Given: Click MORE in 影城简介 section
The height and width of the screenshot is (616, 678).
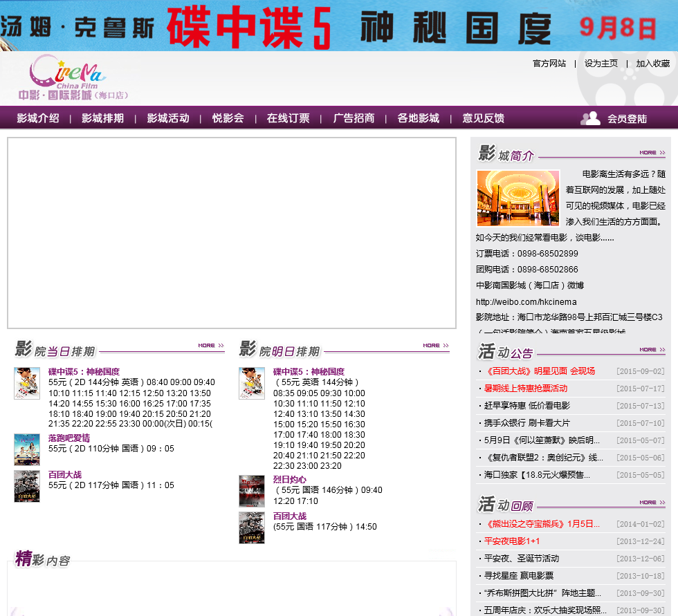Looking at the screenshot, I should click(652, 153).
